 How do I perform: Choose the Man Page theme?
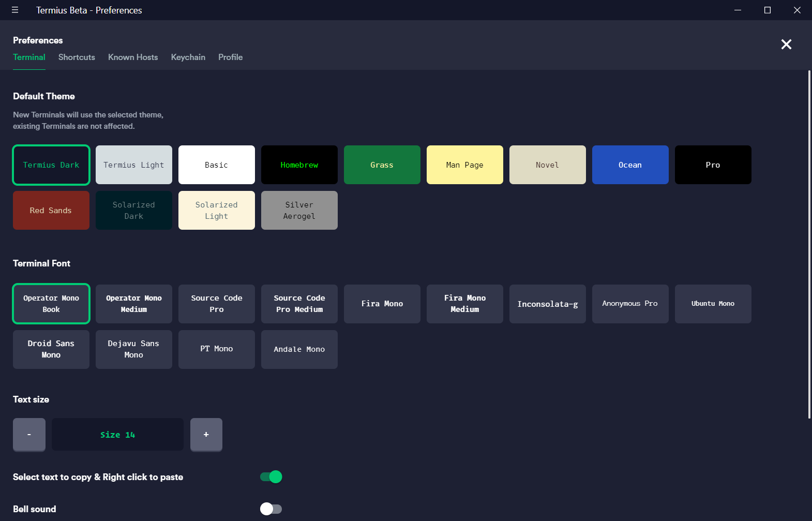[465, 165]
